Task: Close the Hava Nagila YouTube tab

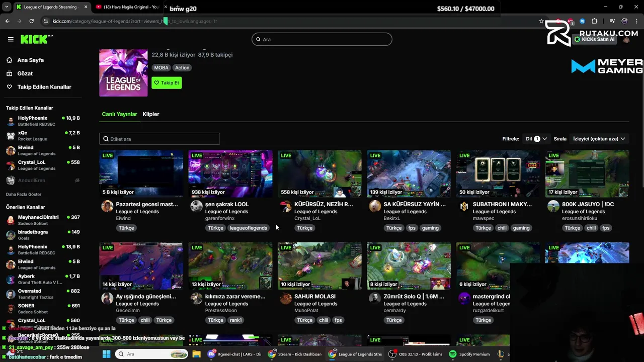Action: 166,7
